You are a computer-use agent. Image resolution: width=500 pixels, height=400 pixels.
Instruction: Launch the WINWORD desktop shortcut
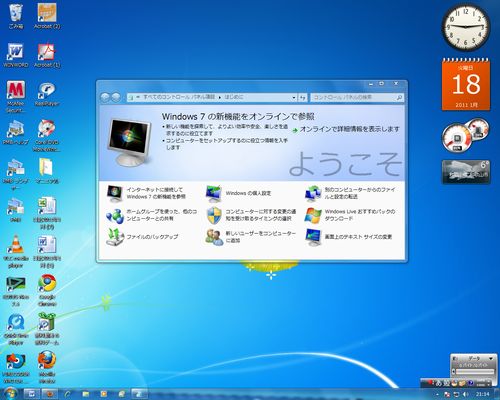[16, 56]
